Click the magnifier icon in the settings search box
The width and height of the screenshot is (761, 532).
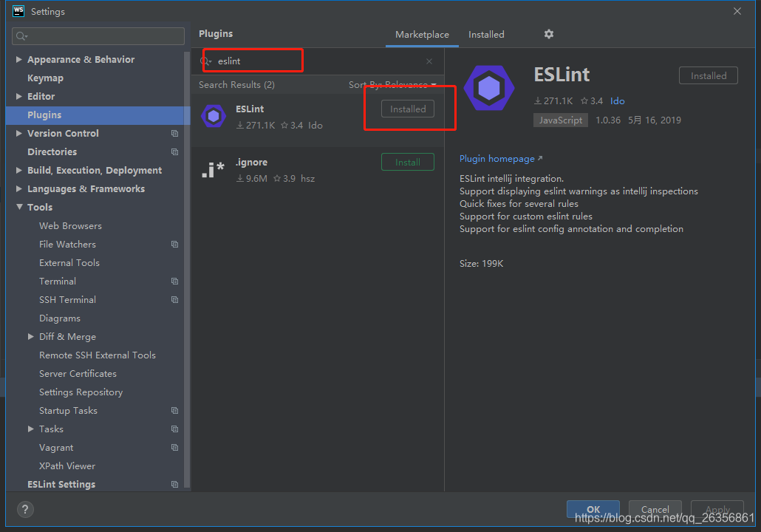click(x=21, y=35)
